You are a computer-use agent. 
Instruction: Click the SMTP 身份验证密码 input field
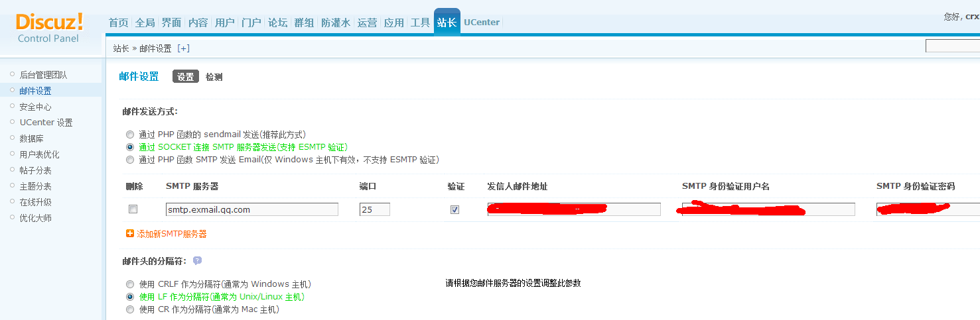(928, 209)
